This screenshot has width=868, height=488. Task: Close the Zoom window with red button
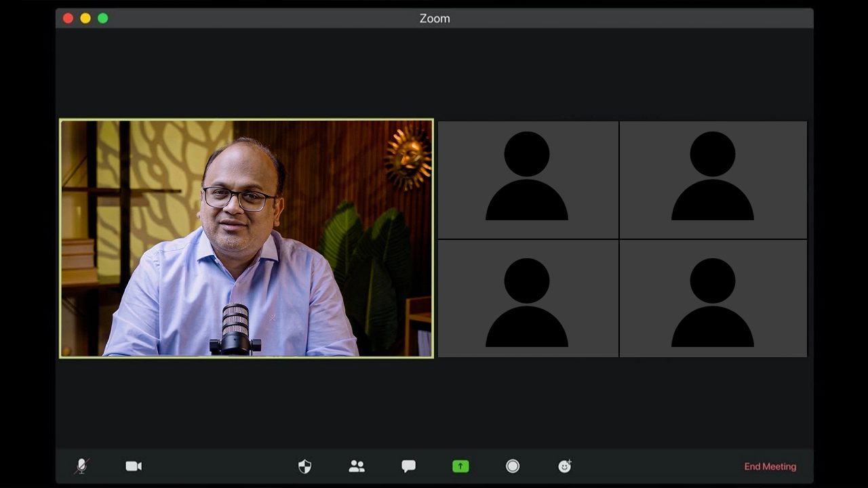click(68, 18)
